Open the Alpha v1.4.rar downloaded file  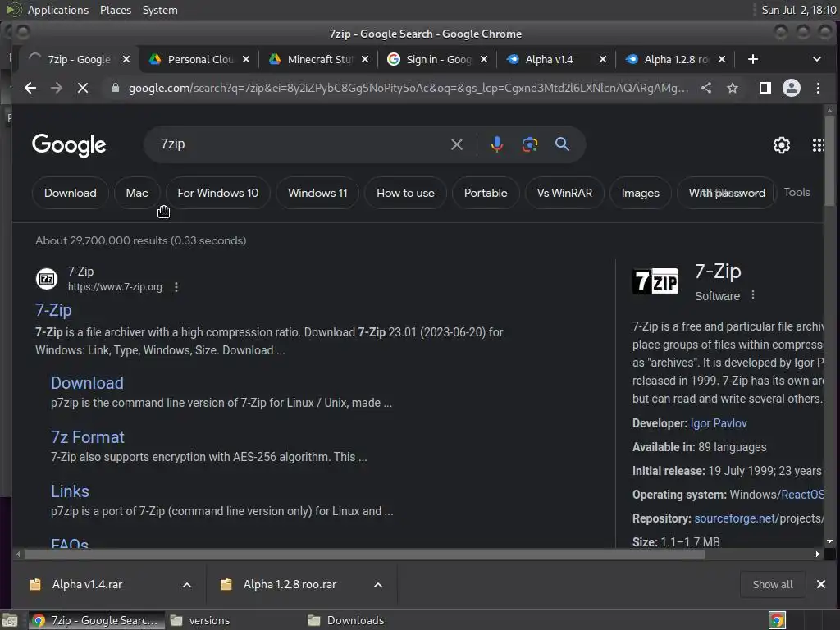[87, 584]
